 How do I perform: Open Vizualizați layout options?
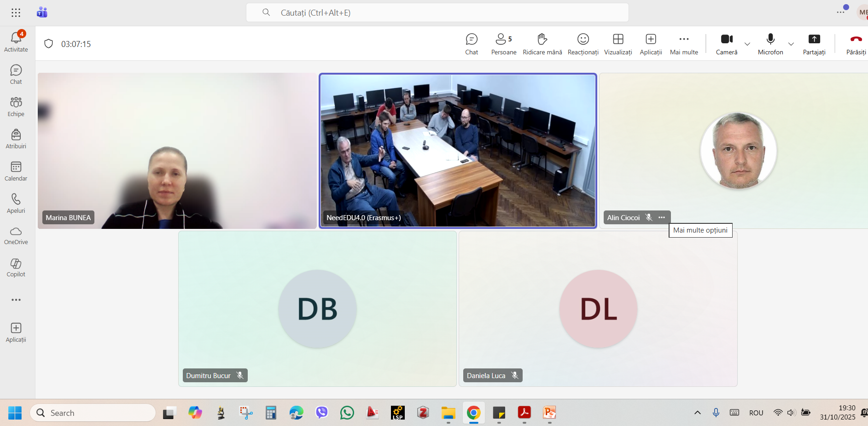(x=618, y=44)
